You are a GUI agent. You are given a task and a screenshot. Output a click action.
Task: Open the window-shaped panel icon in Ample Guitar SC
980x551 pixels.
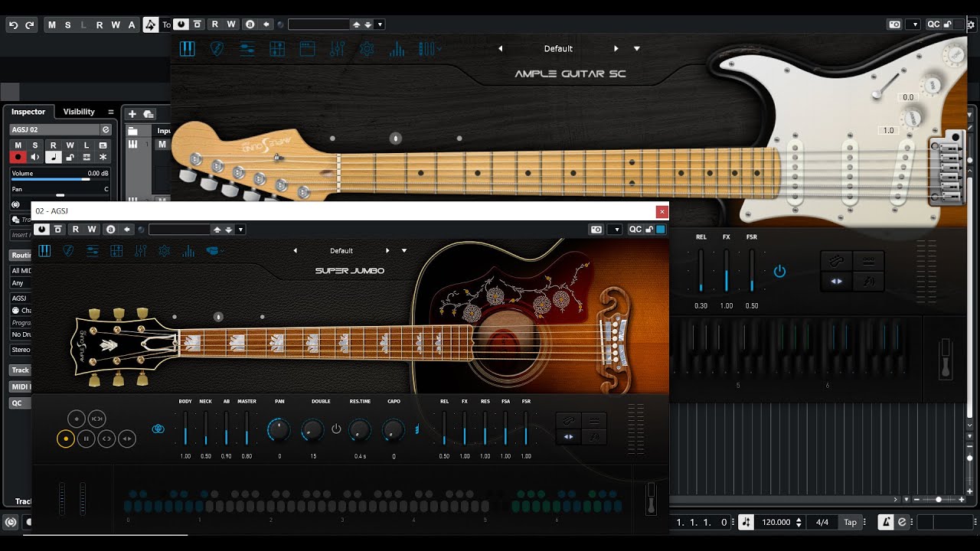click(307, 49)
